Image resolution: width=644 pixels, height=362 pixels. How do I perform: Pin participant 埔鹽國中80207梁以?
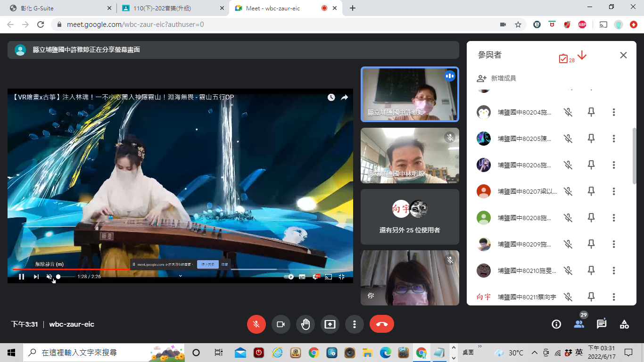[591, 191]
